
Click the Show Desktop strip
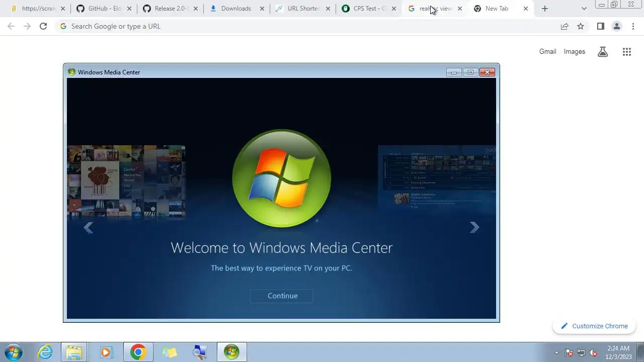(640, 352)
